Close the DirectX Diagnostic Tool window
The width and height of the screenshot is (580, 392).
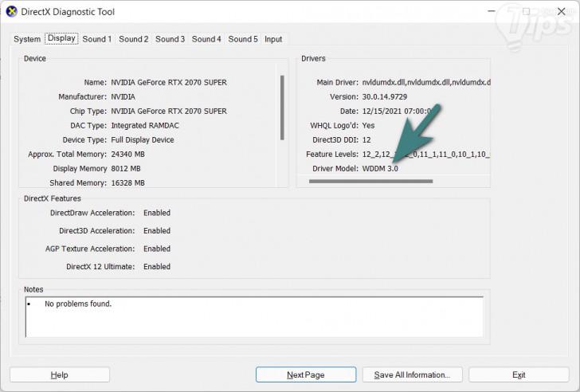[561, 11]
